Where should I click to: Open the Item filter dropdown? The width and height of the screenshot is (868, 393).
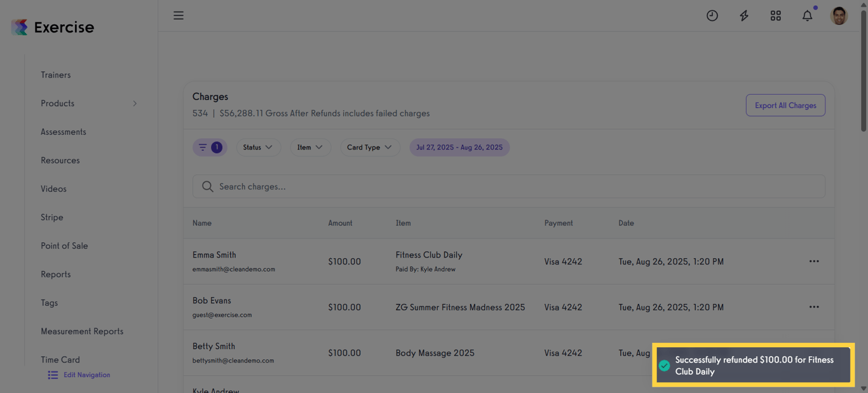pos(310,147)
